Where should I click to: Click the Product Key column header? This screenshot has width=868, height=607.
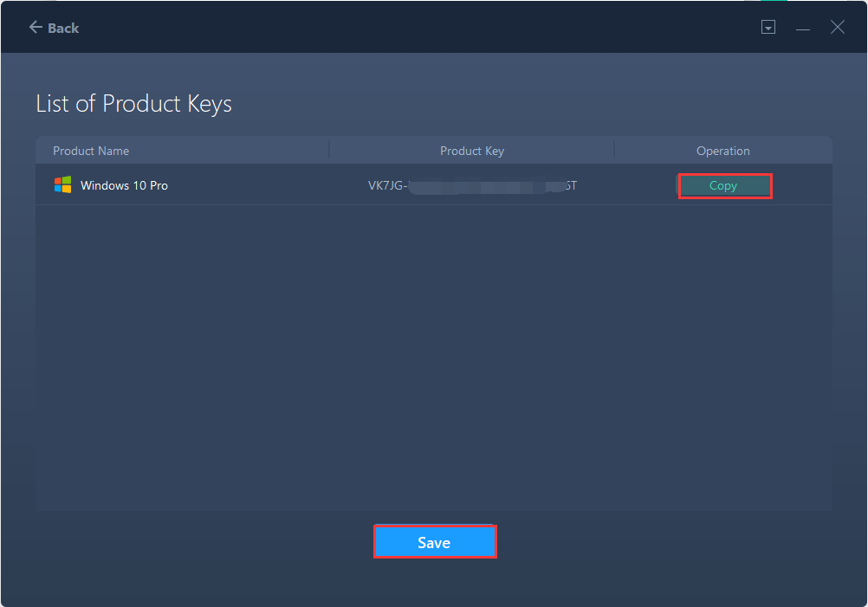tap(471, 151)
